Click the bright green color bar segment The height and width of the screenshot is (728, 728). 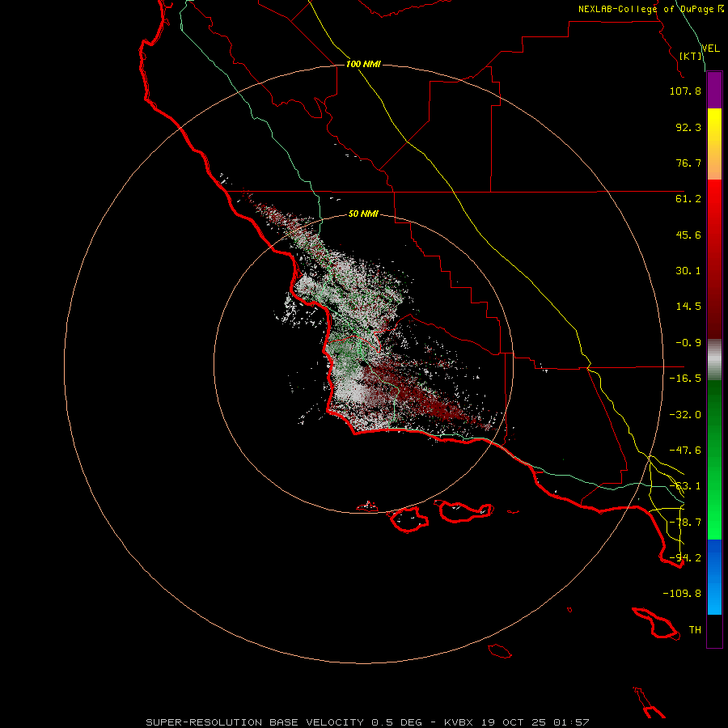(714, 459)
